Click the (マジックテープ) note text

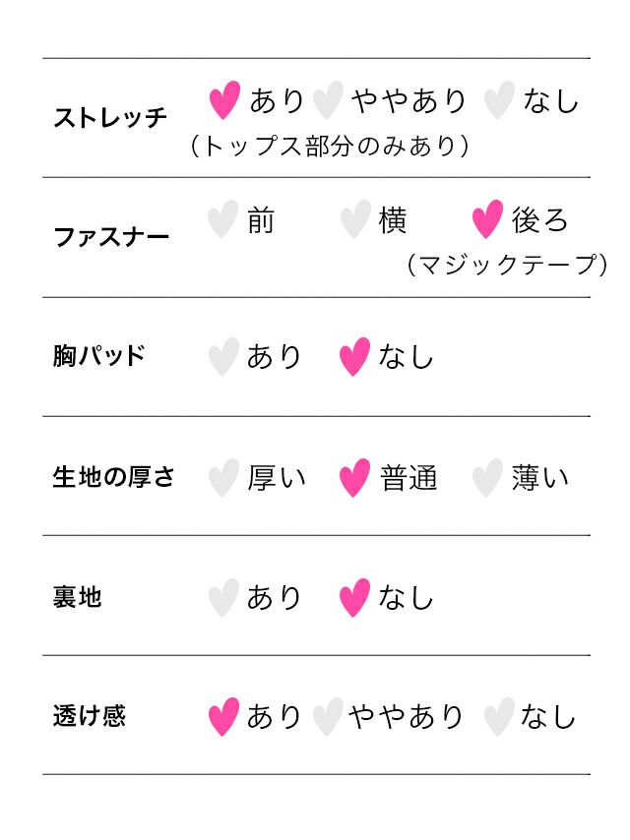pos(506,264)
